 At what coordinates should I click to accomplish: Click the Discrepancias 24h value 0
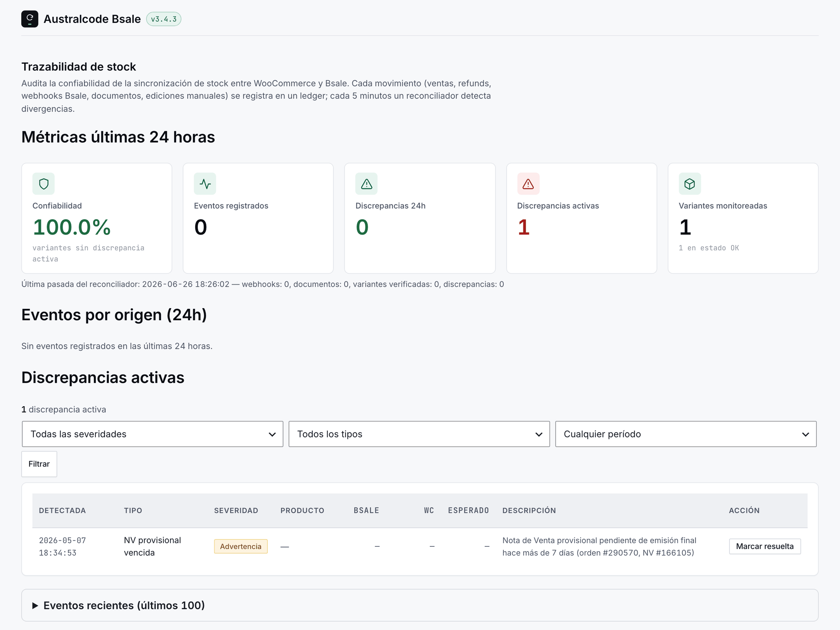pyautogui.click(x=362, y=227)
